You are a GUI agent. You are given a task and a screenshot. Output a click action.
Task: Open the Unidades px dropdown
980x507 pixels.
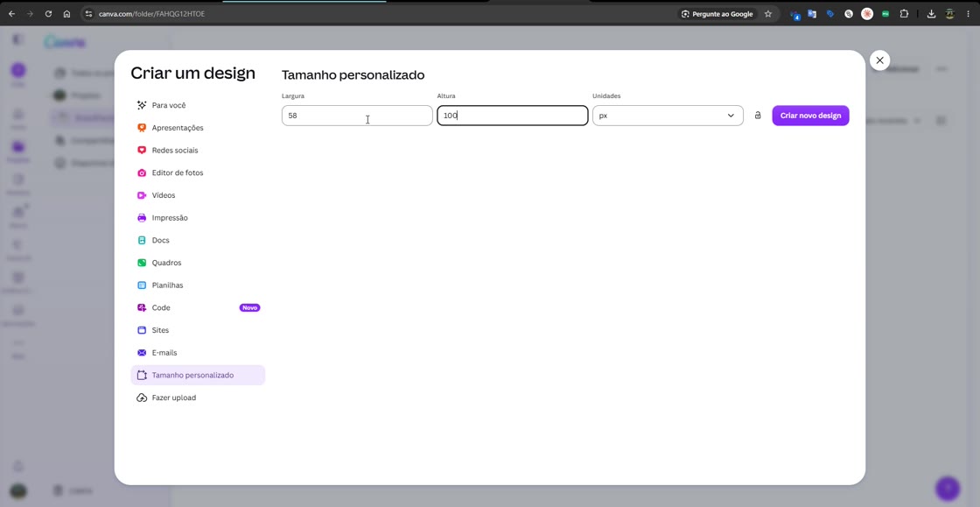pos(668,116)
